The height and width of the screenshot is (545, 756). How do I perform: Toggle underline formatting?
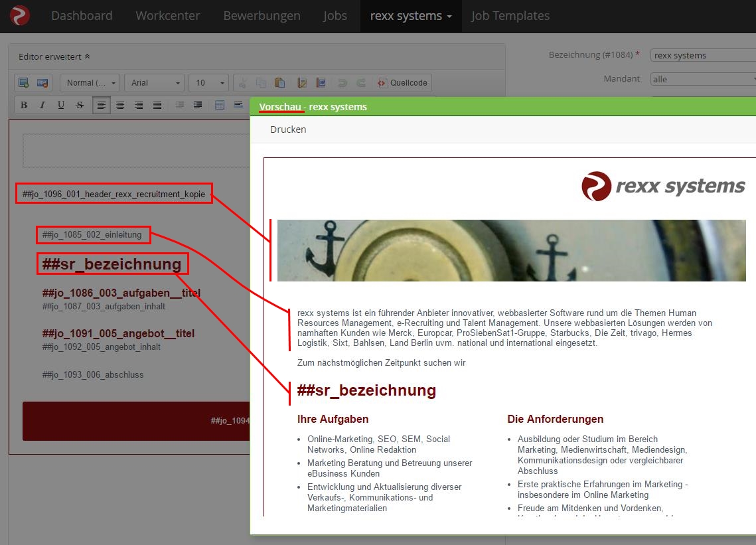click(x=61, y=105)
